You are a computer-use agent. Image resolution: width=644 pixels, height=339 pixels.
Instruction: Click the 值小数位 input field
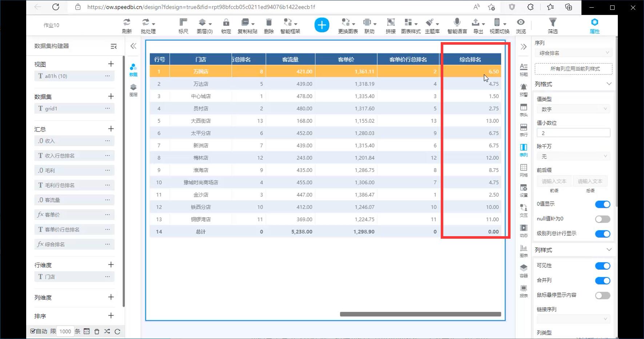[573, 133]
